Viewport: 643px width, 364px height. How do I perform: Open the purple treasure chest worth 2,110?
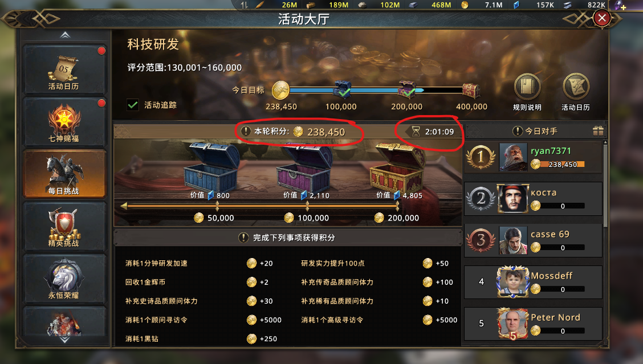[x=306, y=167]
